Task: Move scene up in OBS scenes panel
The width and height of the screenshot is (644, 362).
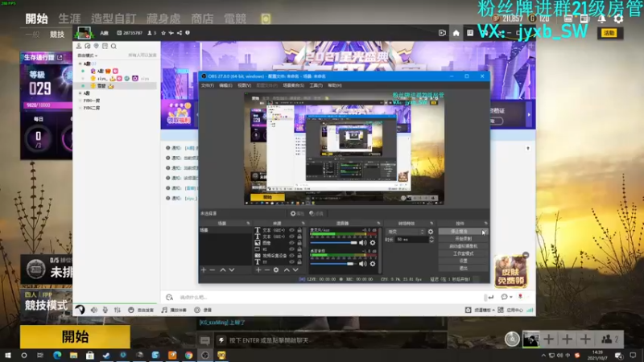Action: pos(223,270)
